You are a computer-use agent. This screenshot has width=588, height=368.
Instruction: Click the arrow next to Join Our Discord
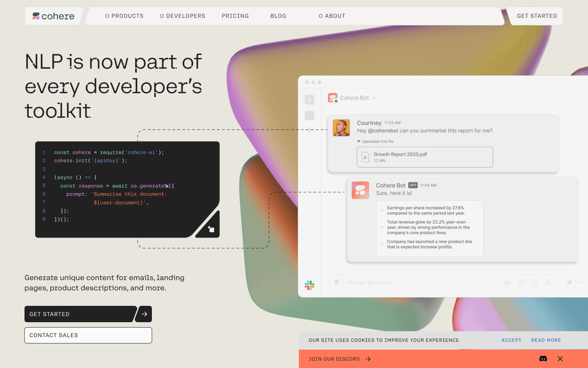point(368,359)
